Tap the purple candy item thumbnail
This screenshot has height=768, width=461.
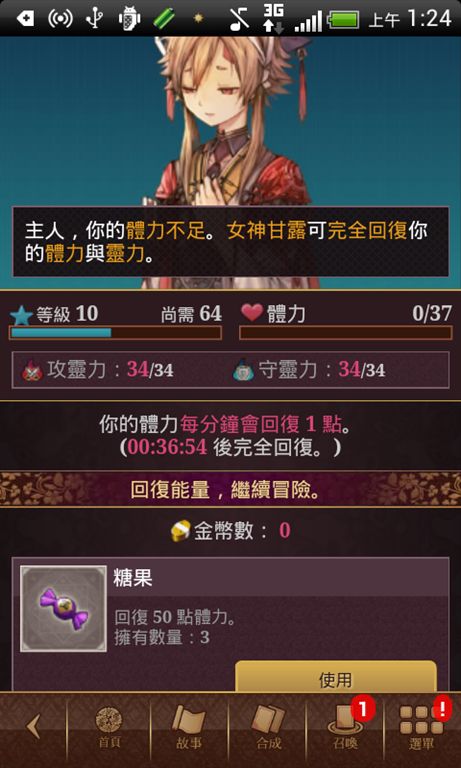click(63, 609)
